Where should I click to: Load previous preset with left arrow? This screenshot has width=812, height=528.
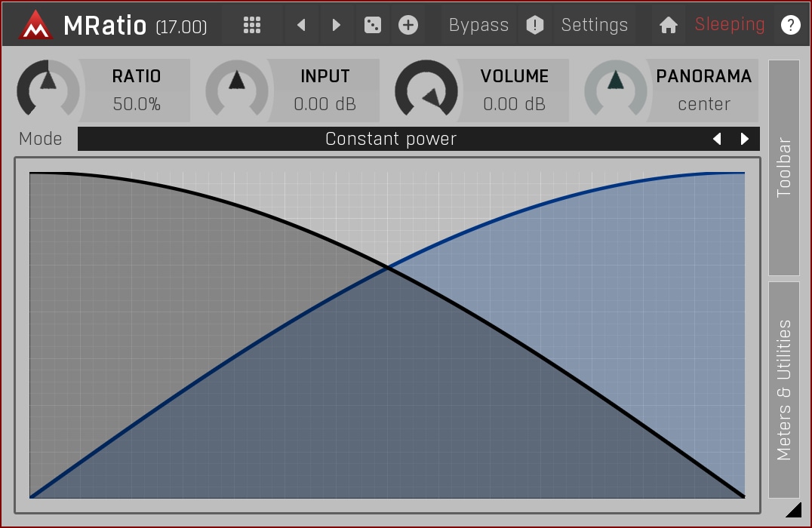[x=301, y=25]
